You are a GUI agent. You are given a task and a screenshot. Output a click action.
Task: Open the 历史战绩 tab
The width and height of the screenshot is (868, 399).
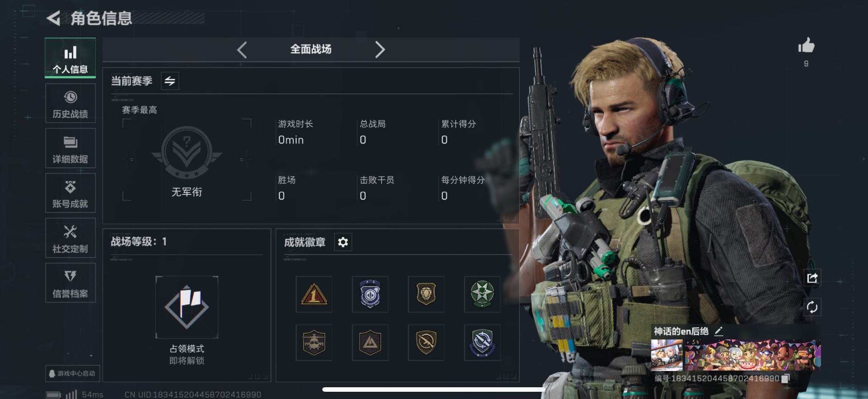point(70,103)
